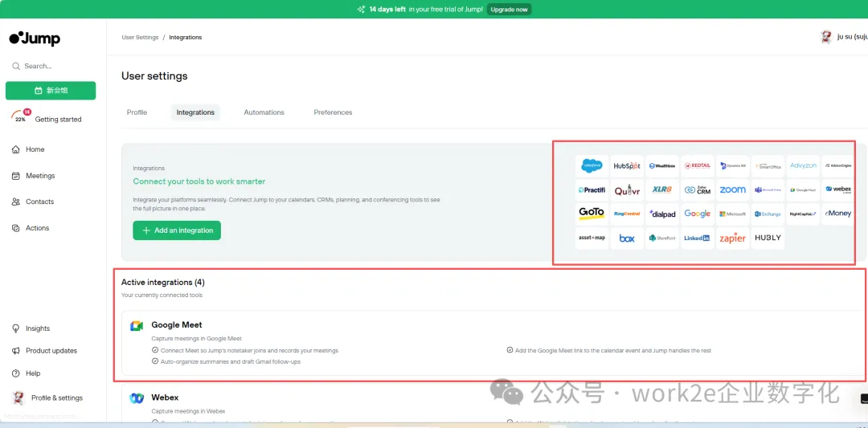Click the dialpad integration logo
This screenshot has width=868, height=428.
(x=662, y=214)
